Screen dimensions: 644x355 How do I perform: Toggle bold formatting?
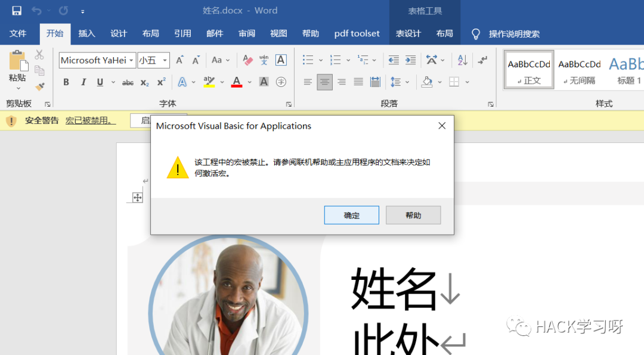click(x=66, y=82)
